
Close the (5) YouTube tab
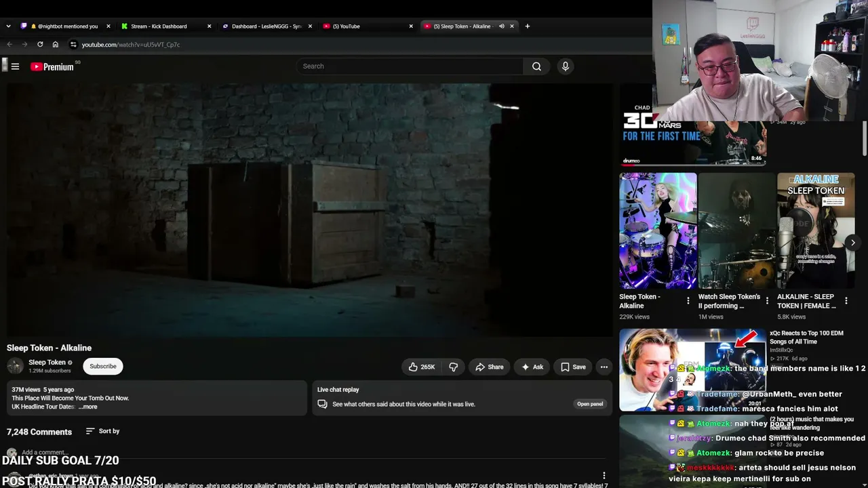[411, 26]
